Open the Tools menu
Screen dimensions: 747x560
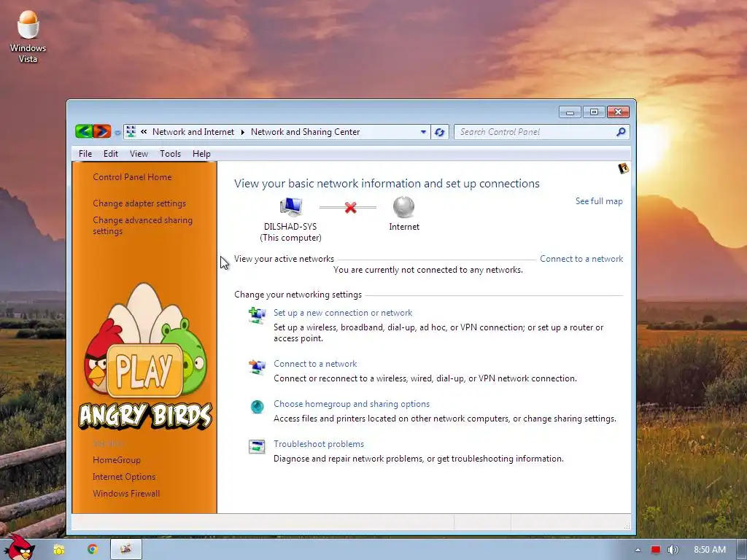pos(170,154)
